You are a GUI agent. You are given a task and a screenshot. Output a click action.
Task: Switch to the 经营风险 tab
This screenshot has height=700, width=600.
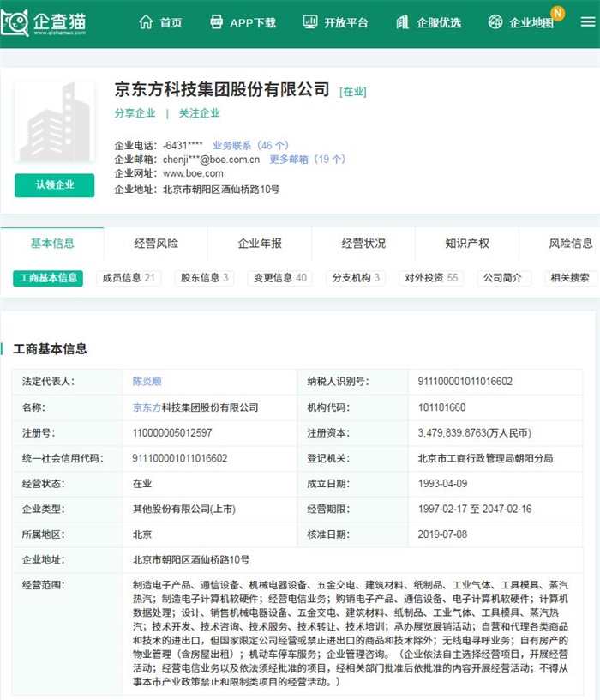156,244
